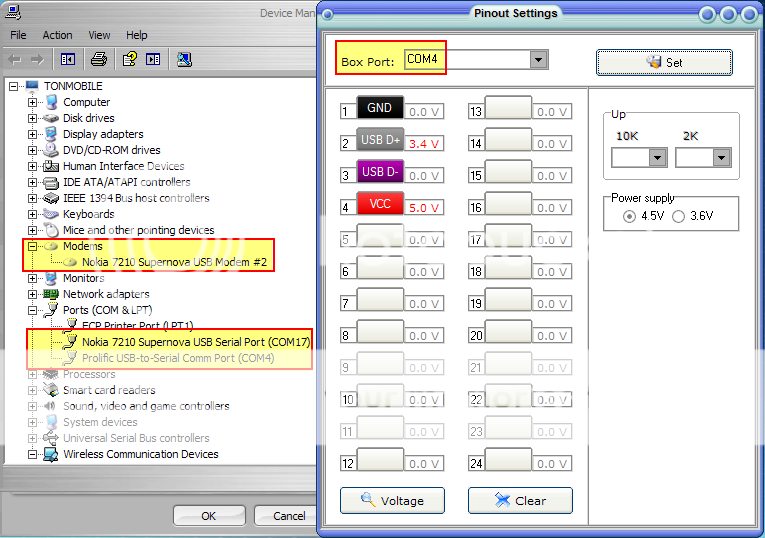
Task: Click the gray USB D+ pin 2 button
Action: pos(380,139)
